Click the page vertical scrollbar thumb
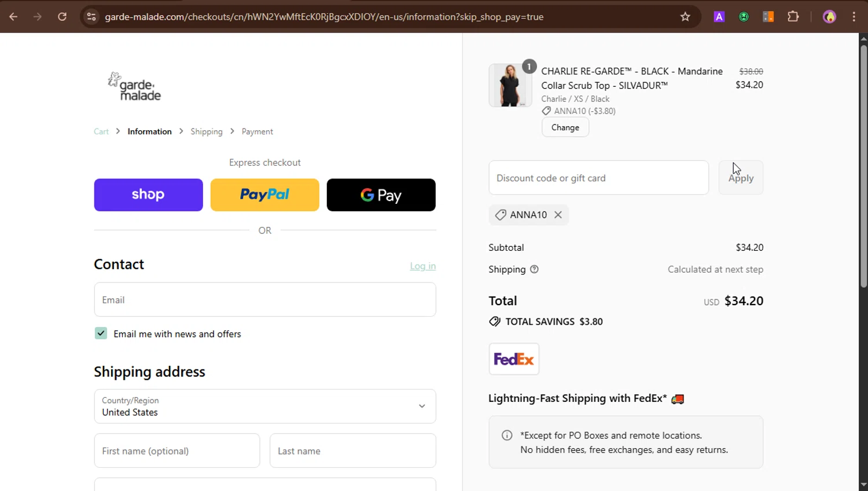The width and height of the screenshot is (868, 491). (863, 165)
